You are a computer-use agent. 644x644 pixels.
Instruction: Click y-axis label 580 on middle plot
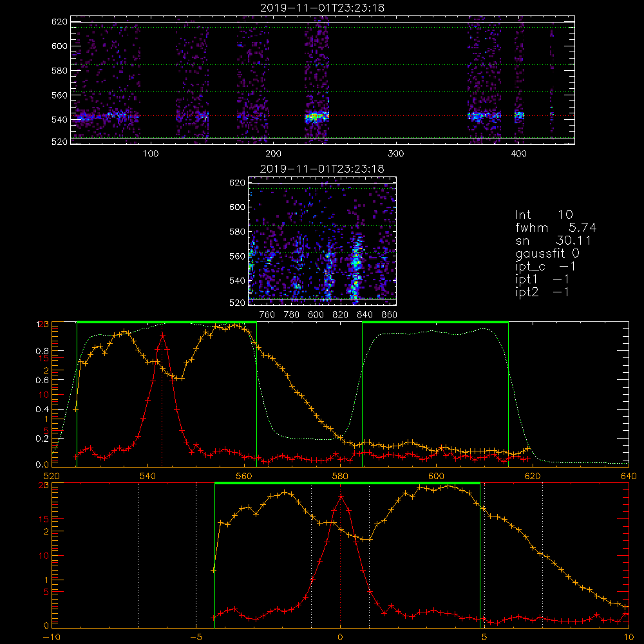coord(237,232)
